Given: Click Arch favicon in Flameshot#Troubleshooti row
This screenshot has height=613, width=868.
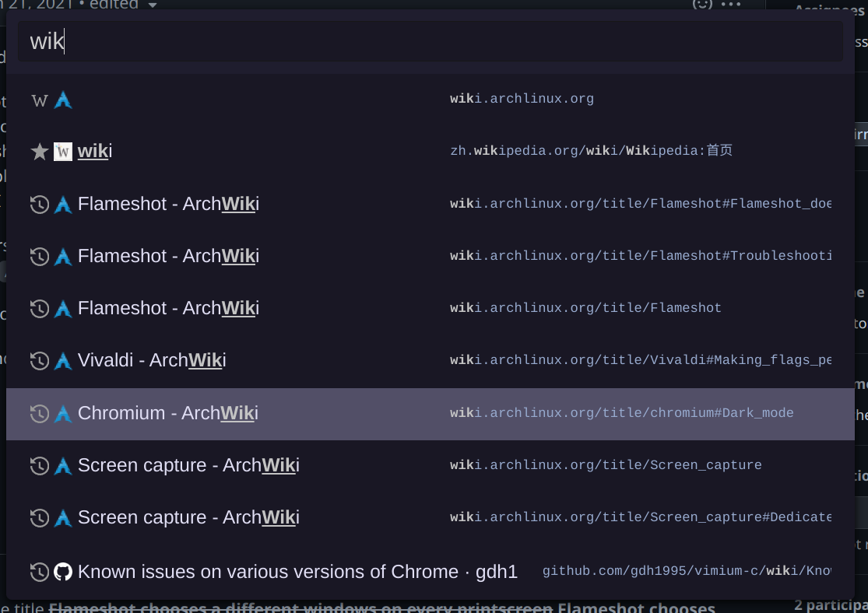Looking at the screenshot, I should click(63, 257).
